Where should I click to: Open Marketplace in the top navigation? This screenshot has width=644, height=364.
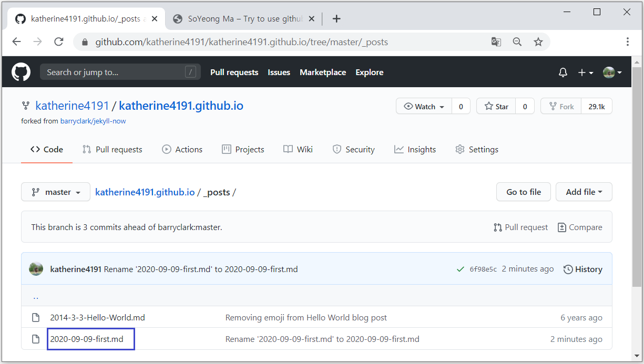pos(323,72)
